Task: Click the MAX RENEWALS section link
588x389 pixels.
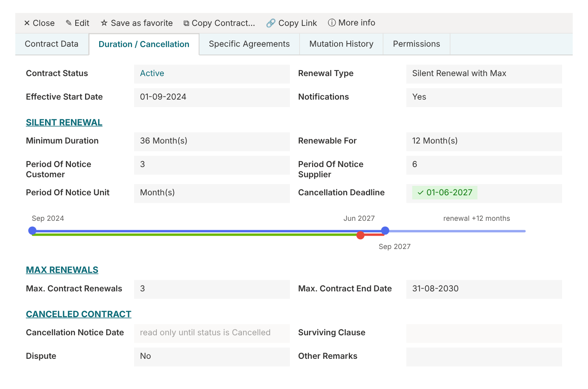Action: pyautogui.click(x=62, y=270)
